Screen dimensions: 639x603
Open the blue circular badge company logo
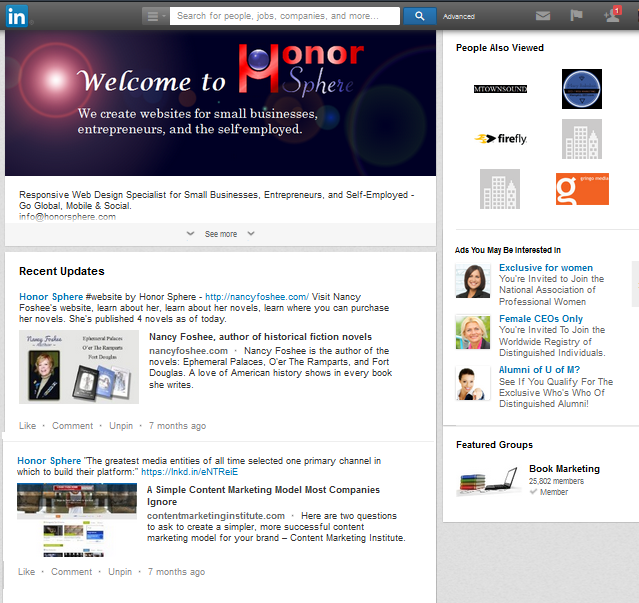coord(582,89)
